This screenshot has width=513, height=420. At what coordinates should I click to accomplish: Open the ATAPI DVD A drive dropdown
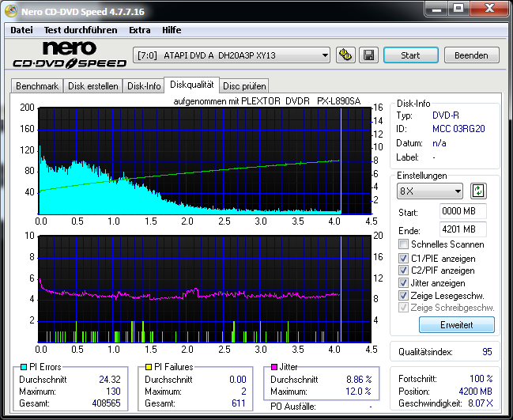click(x=232, y=55)
